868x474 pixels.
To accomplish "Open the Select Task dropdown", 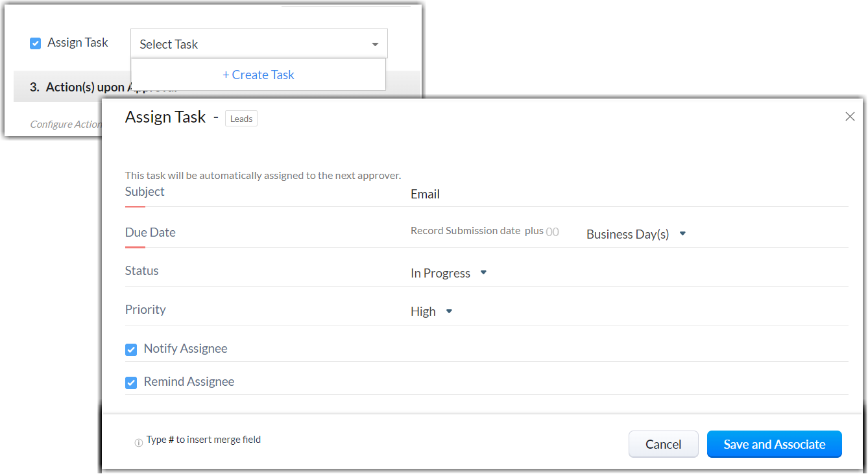I will click(x=258, y=44).
